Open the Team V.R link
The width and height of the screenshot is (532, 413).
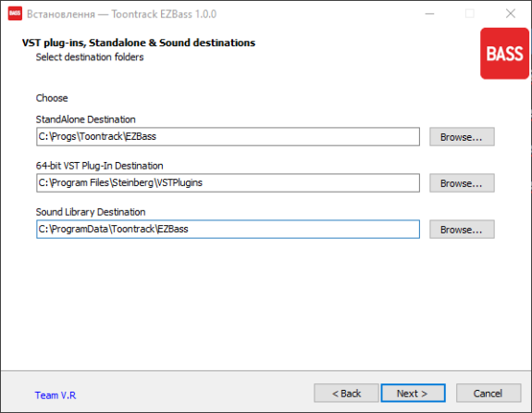click(56, 395)
